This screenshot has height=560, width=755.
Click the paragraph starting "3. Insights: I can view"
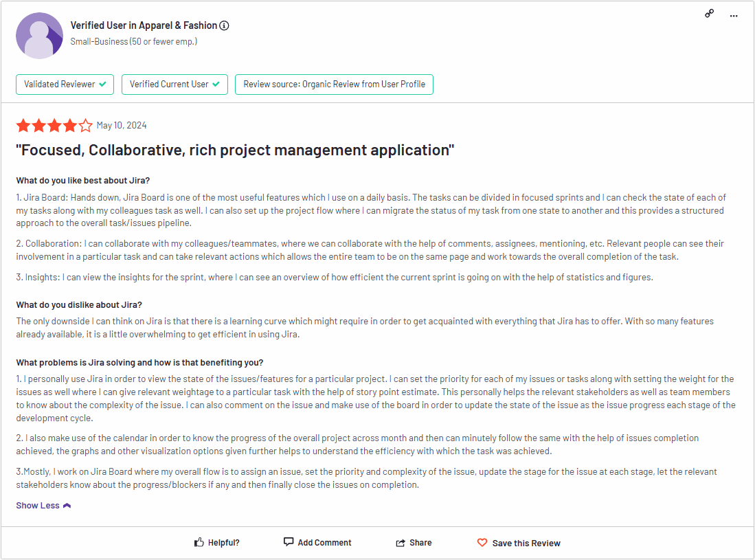tap(335, 278)
